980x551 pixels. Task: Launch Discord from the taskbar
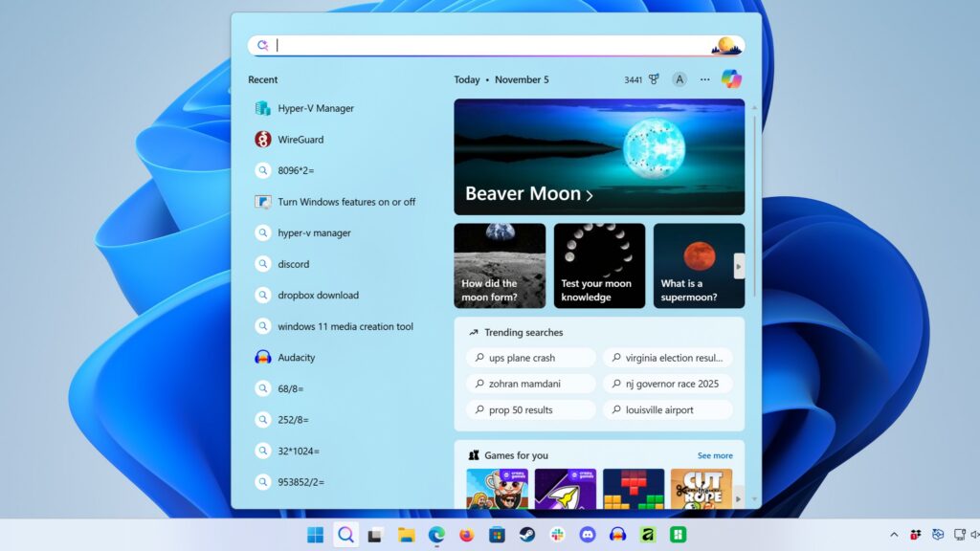click(588, 535)
